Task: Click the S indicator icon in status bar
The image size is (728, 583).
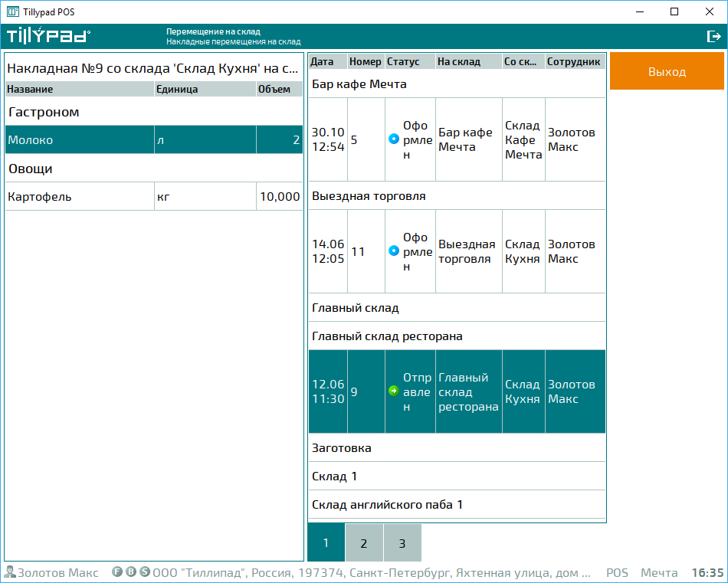Action: pyautogui.click(x=144, y=572)
